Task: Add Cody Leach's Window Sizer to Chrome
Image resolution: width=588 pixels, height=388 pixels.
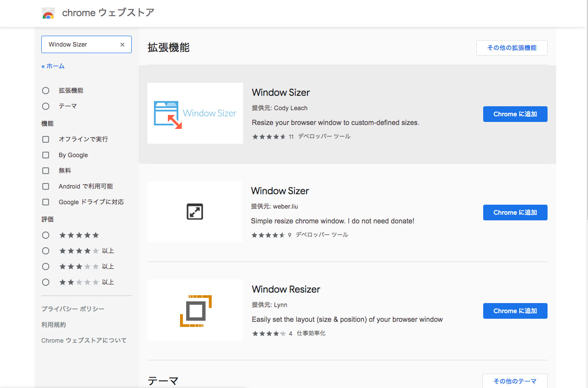Action: [x=515, y=114]
